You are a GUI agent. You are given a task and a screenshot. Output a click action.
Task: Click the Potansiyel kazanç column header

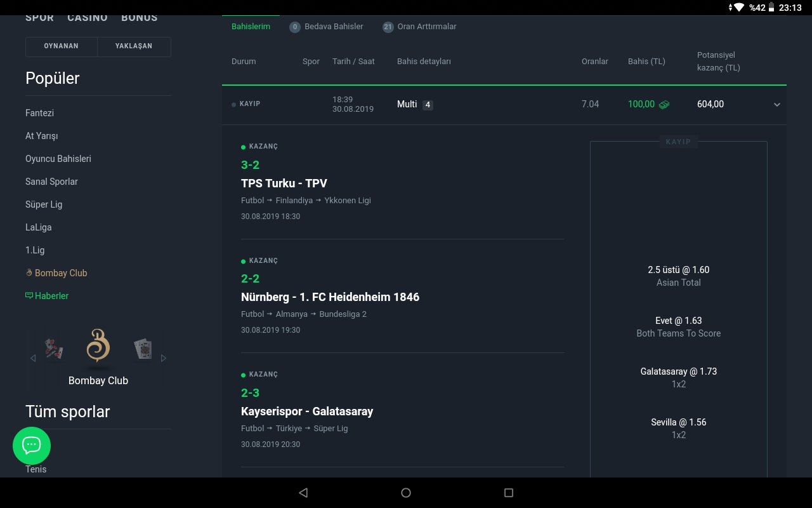tap(719, 62)
